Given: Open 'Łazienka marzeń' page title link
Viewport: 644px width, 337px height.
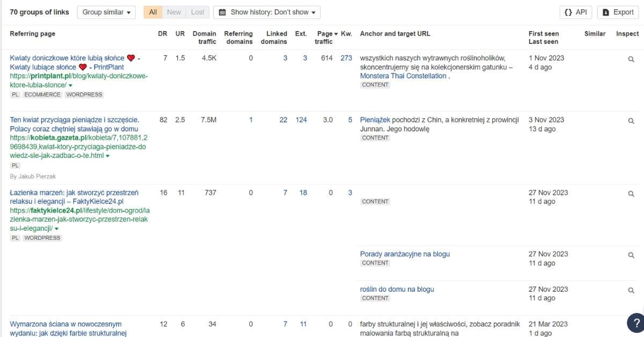Looking at the screenshot, I should click(74, 197).
